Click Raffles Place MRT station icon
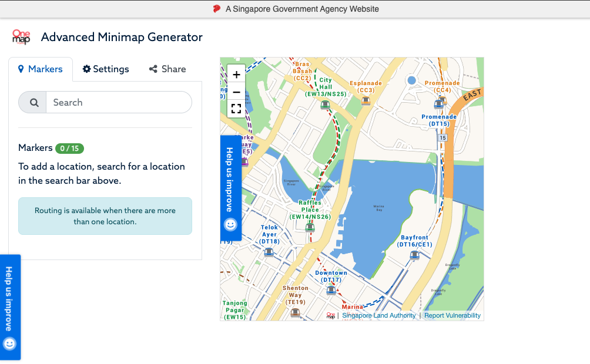This screenshot has height=364, width=590. pyautogui.click(x=310, y=228)
